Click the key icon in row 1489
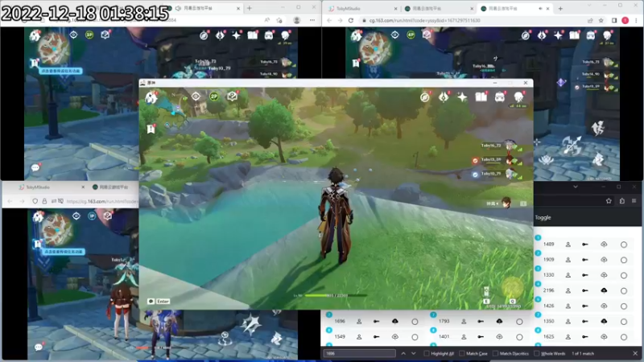This screenshot has height=362, width=644. pyautogui.click(x=585, y=245)
